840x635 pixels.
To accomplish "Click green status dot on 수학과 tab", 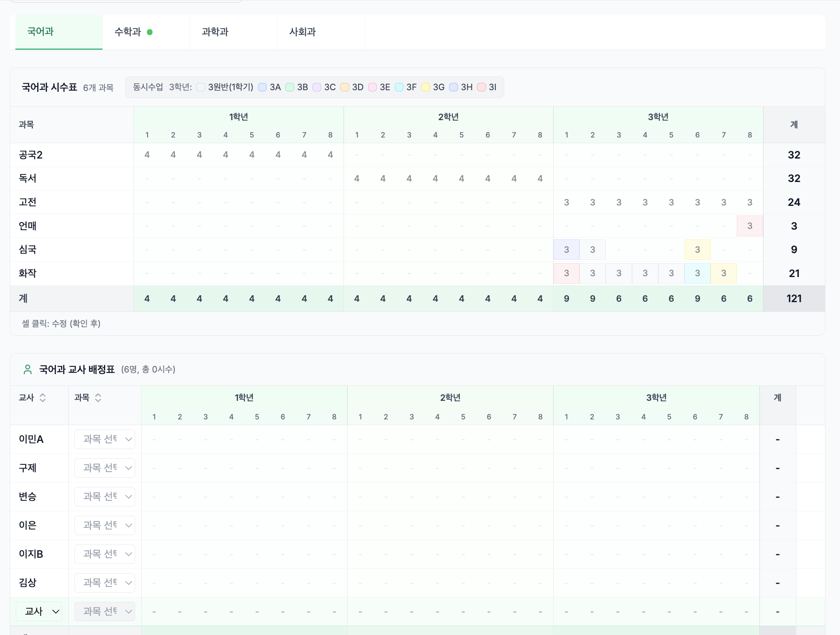I will (x=150, y=32).
